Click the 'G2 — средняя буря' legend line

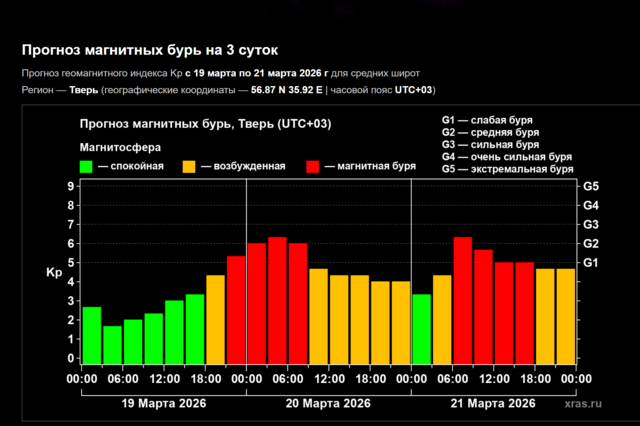coord(490,132)
